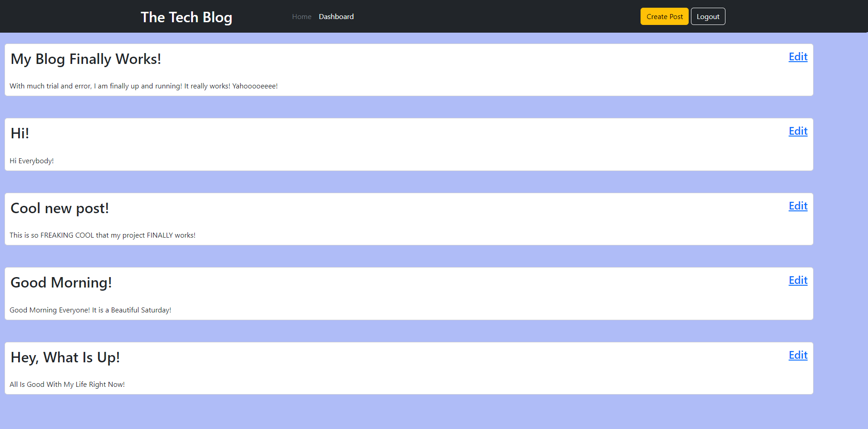Click the 'Yahooooeeee!' post content
The height and width of the screenshot is (429, 868).
pyautogui.click(x=143, y=86)
